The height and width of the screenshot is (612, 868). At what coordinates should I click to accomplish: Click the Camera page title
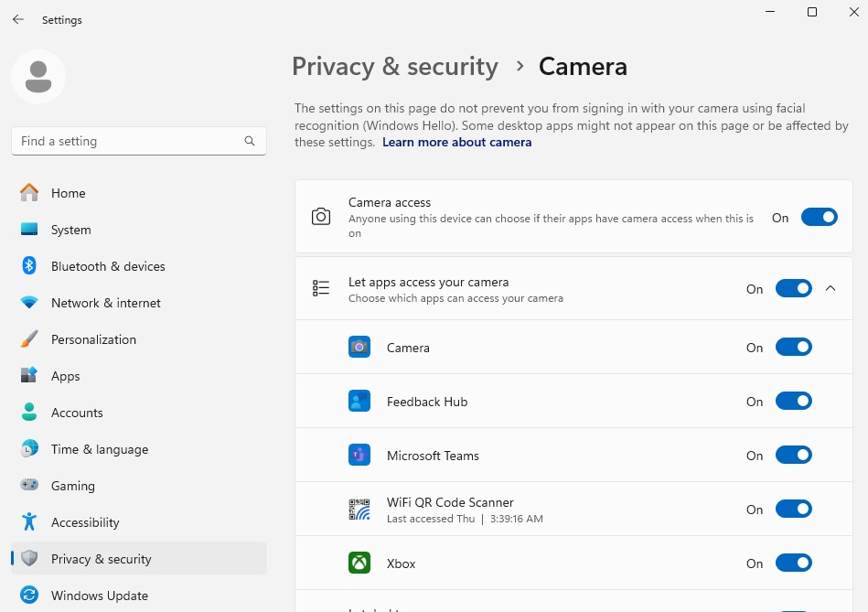tap(583, 67)
